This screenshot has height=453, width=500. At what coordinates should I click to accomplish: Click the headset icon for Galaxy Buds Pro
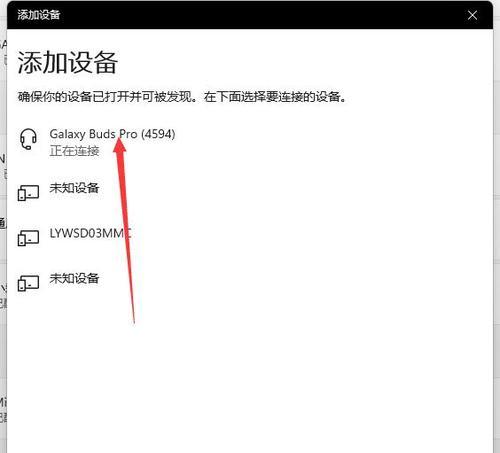[x=28, y=139]
